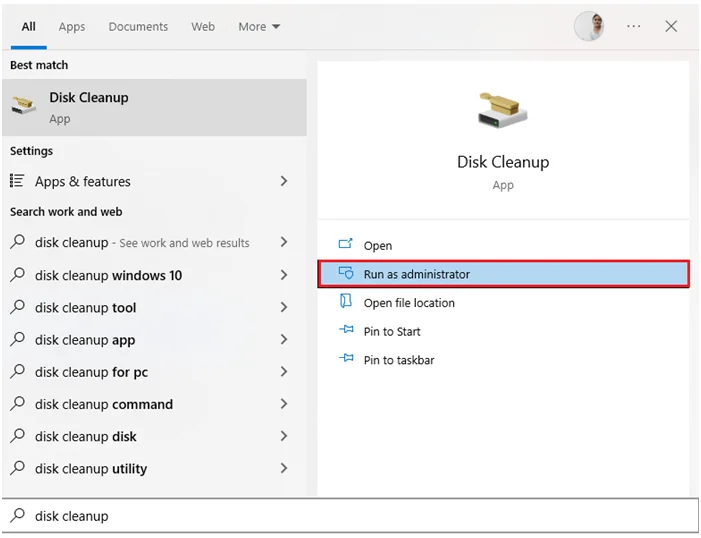Expand arrow for 'disk cleanup tool'

pos(283,307)
